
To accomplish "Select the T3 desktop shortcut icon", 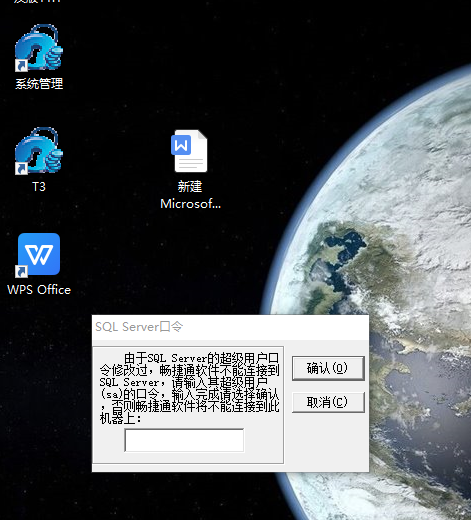I will point(39,151).
